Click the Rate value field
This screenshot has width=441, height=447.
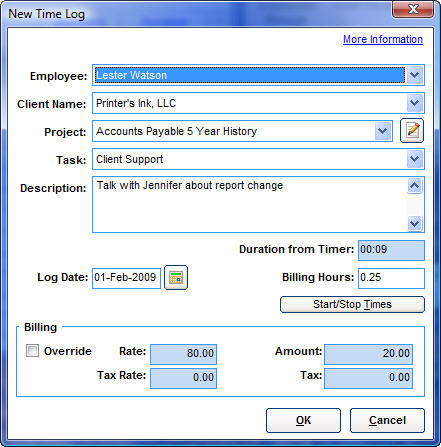[x=183, y=354]
